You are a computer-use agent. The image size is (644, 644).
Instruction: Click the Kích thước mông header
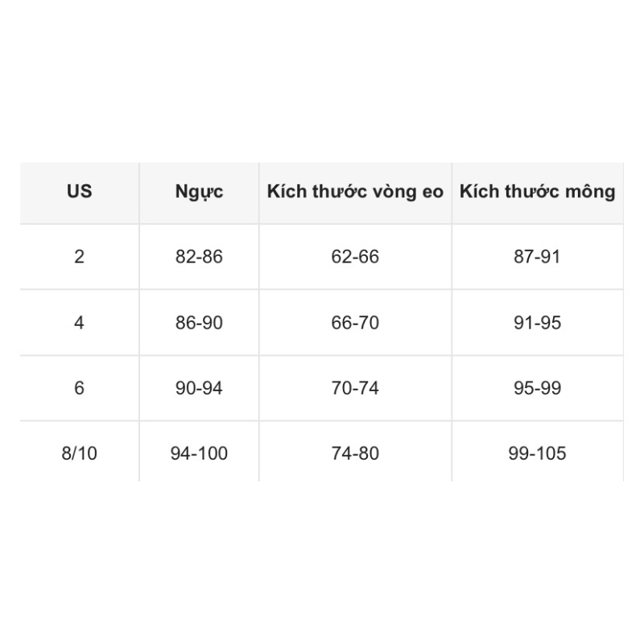click(538, 192)
